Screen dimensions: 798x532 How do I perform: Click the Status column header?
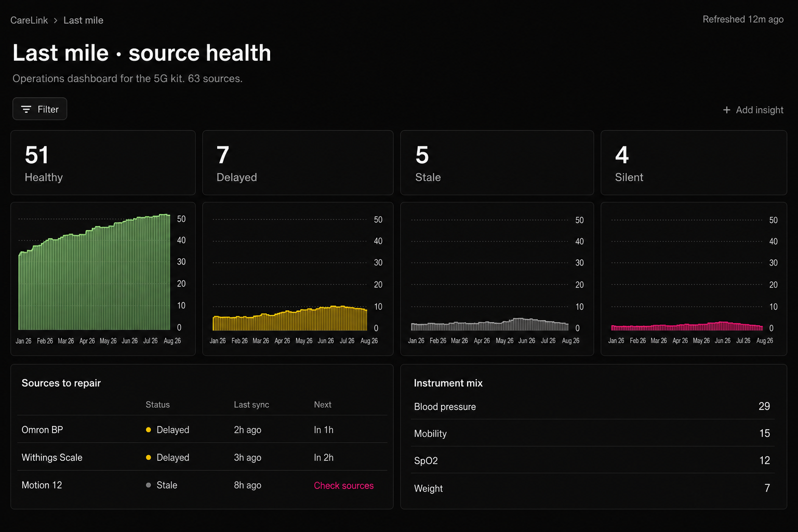pyautogui.click(x=157, y=404)
